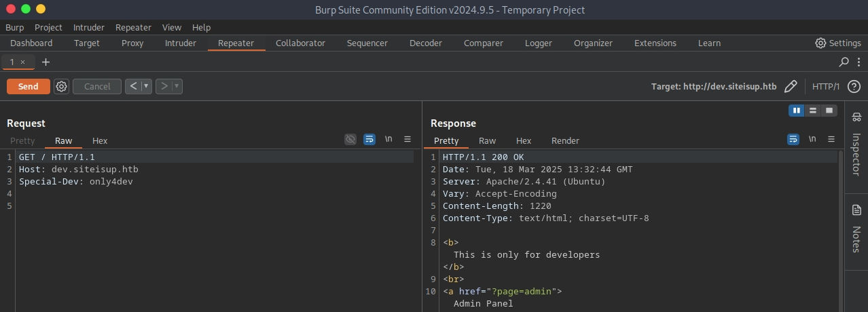
Task: Open the View menu
Action: (172, 27)
